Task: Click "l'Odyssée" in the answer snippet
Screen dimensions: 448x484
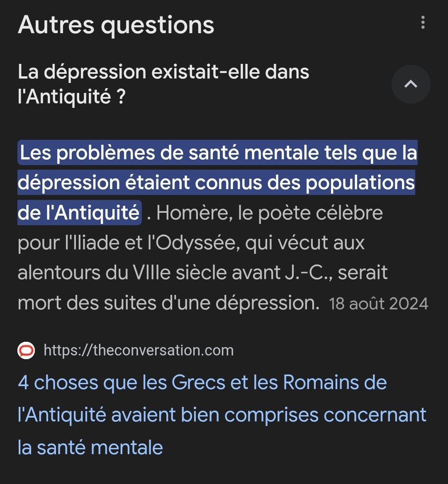Action: [192, 243]
